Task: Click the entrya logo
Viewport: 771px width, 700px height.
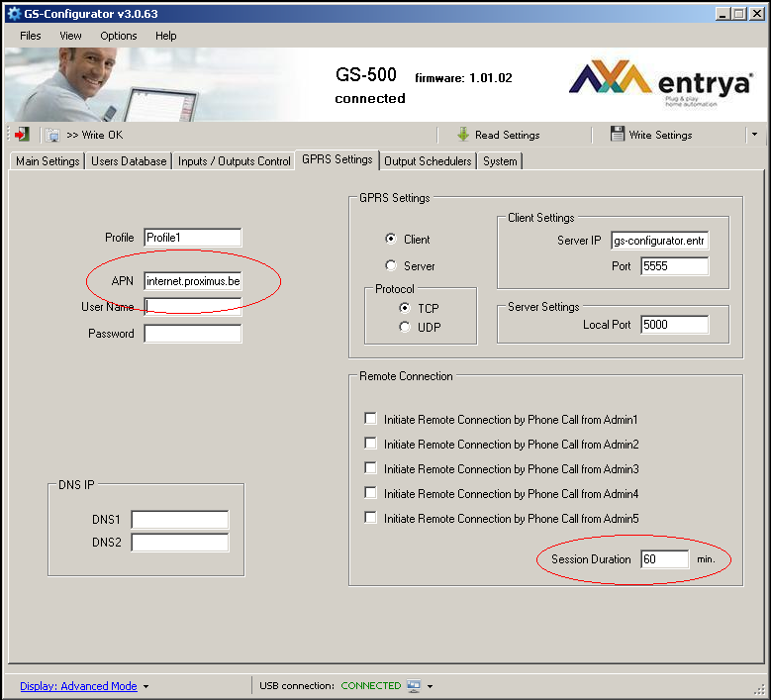Action: pos(661,83)
